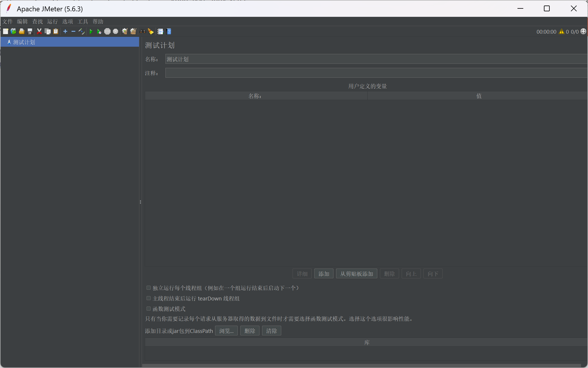Click the 详细 button
588x368 pixels.
[302, 274]
